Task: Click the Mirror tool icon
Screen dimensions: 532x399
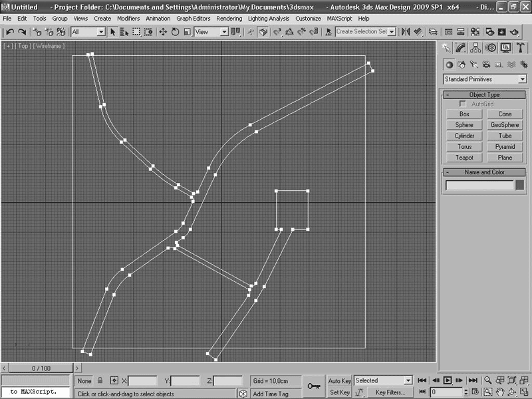Action: coord(406,32)
